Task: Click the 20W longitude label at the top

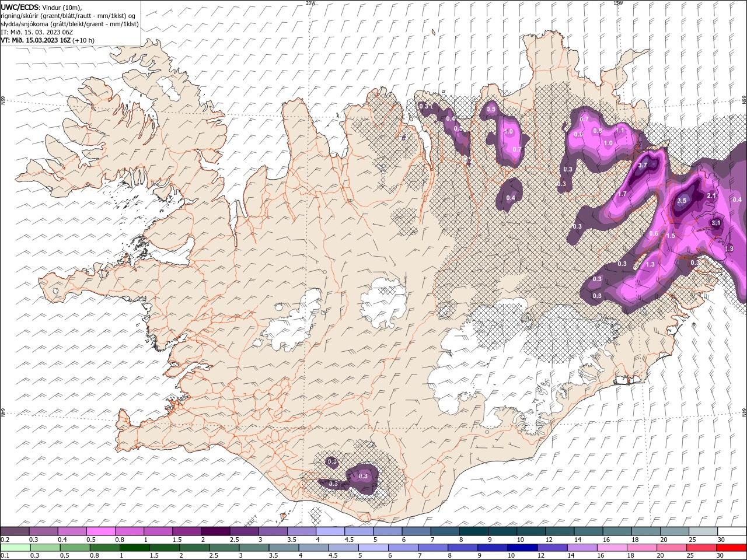Action: pyautogui.click(x=310, y=3)
